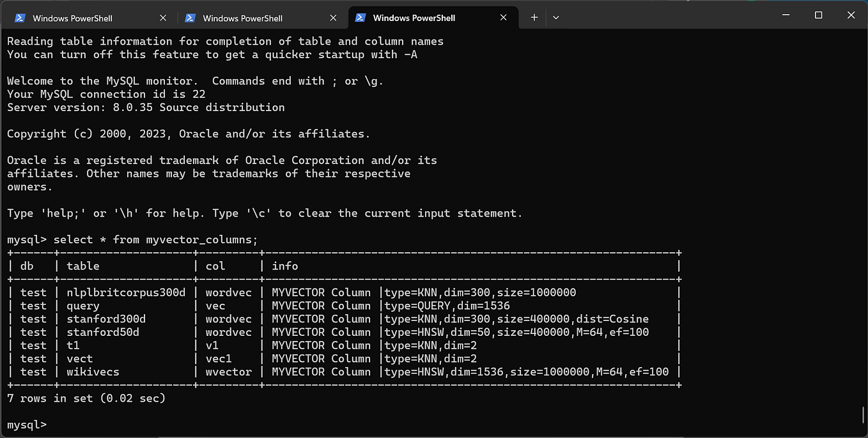Viewport: 868px width, 438px height.
Task: Close the second PowerShell tab
Action: (x=333, y=18)
